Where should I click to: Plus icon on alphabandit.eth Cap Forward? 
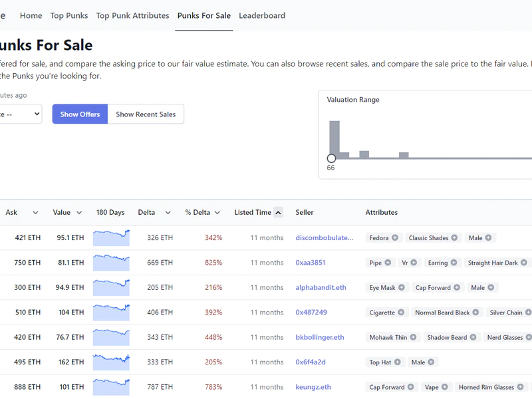click(x=457, y=287)
